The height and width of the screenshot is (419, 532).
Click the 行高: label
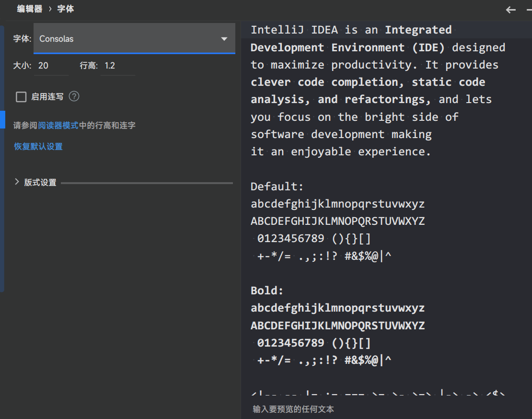coord(89,66)
